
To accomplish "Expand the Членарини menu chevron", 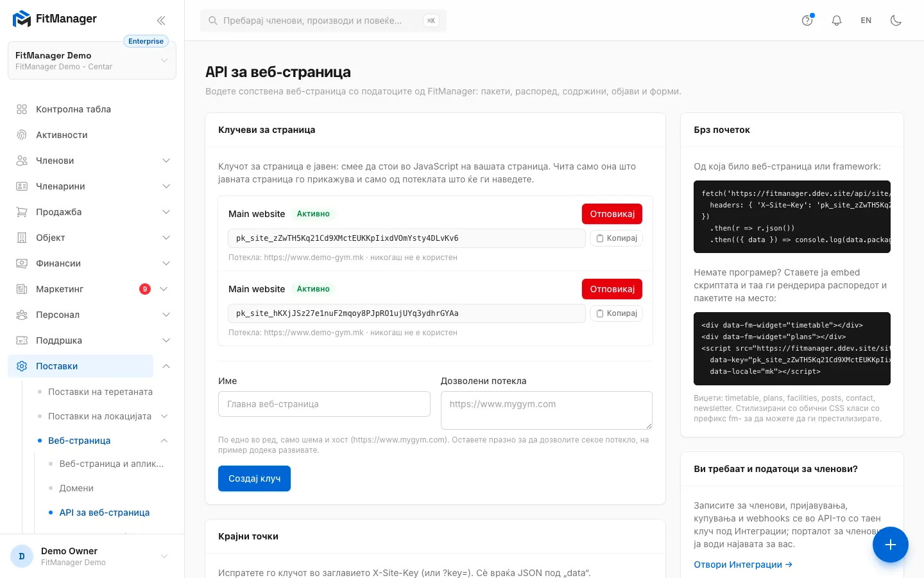I will click(x=166, y=186).
